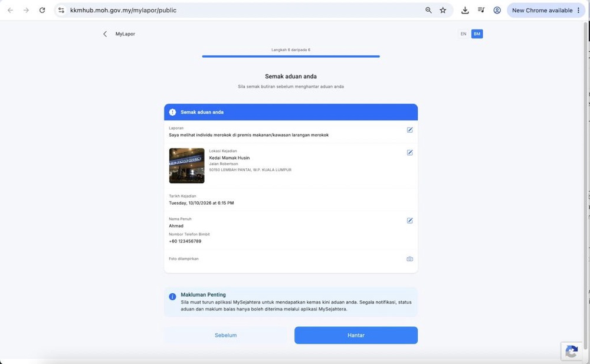The image size is (590, 364).
Task: Click the info icon beside Makluman Penting
Action: point(172,297)
